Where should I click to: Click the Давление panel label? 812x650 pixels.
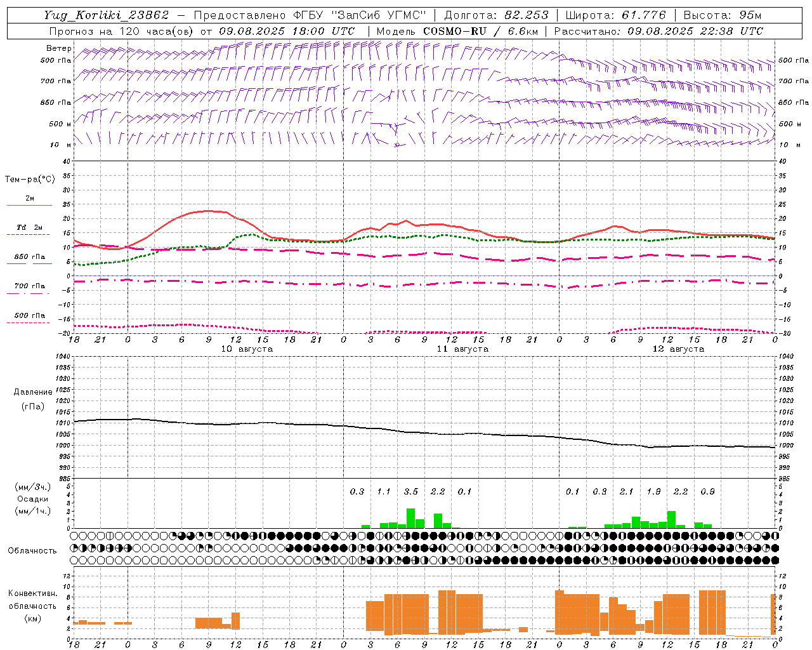(x=33, y=392)
